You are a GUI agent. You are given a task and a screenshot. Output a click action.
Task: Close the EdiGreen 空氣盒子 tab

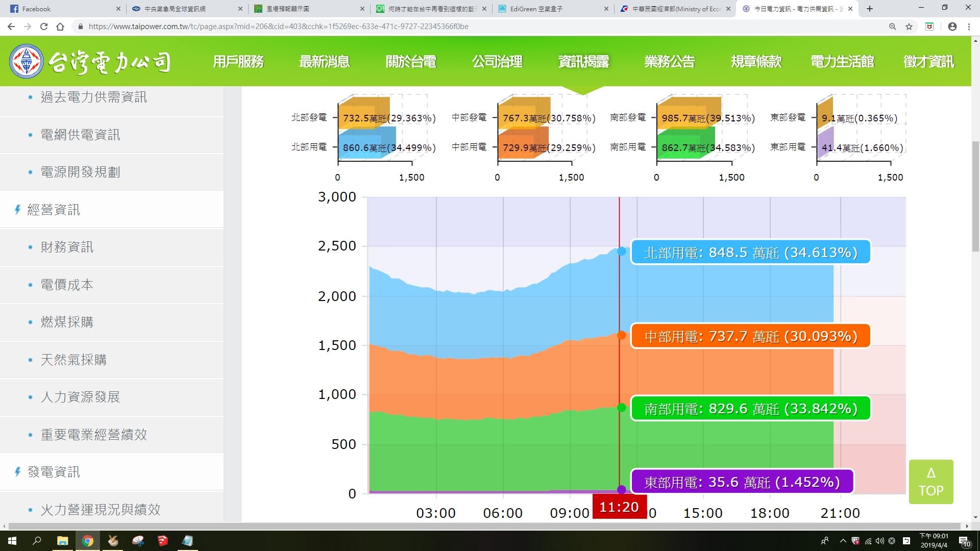point(606,9)
